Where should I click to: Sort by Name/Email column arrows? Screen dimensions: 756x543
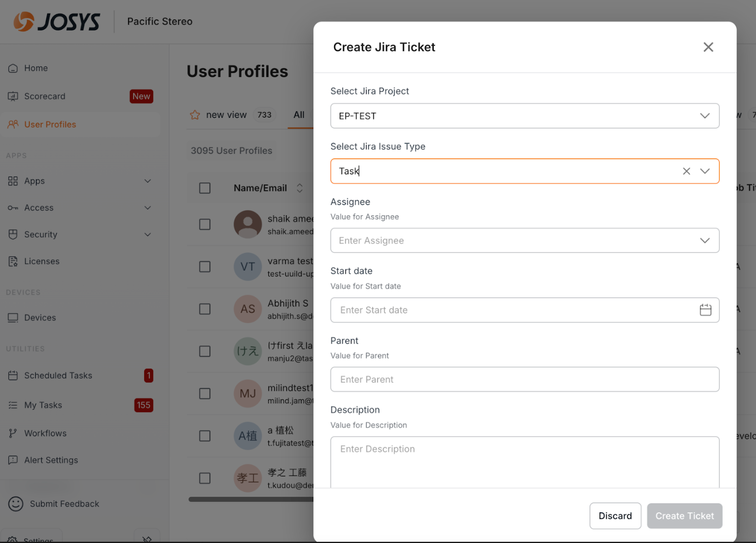pos(300,188)
